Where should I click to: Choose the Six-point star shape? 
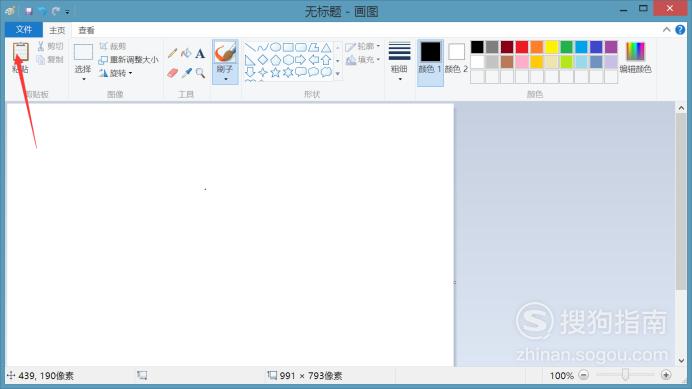288,72
